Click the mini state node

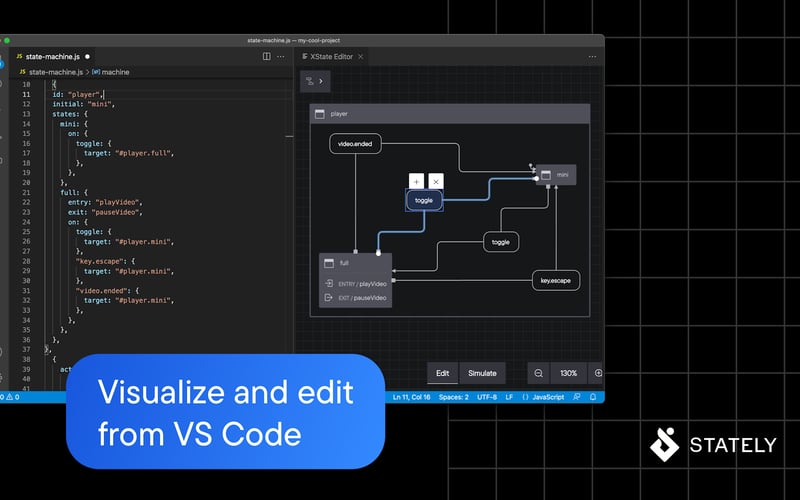556,175
